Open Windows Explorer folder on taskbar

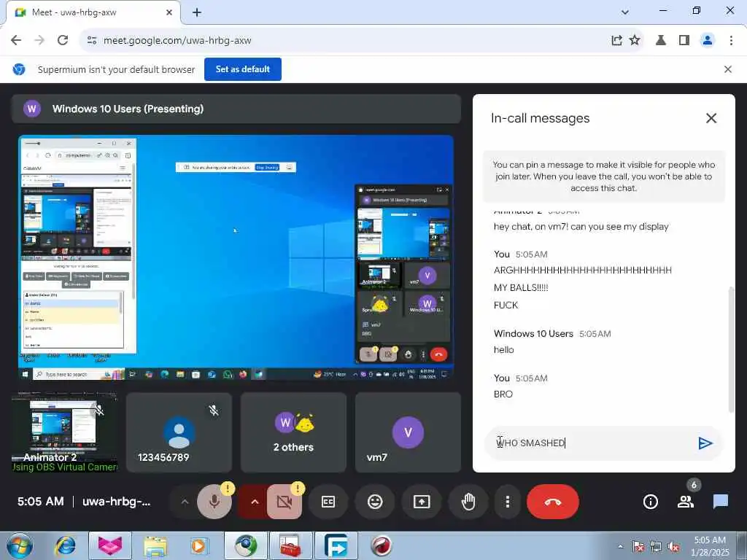155,545
